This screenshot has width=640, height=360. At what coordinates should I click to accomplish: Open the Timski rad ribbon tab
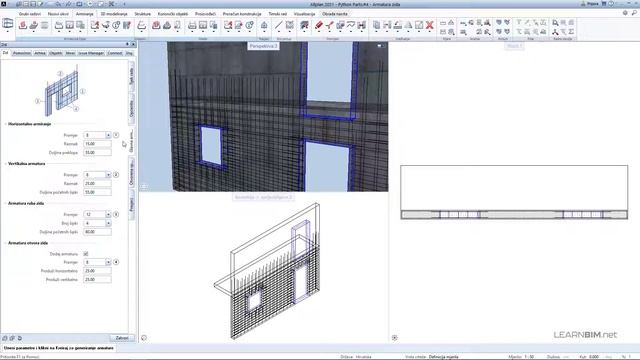pyautogui.click(x=278, y=14)
